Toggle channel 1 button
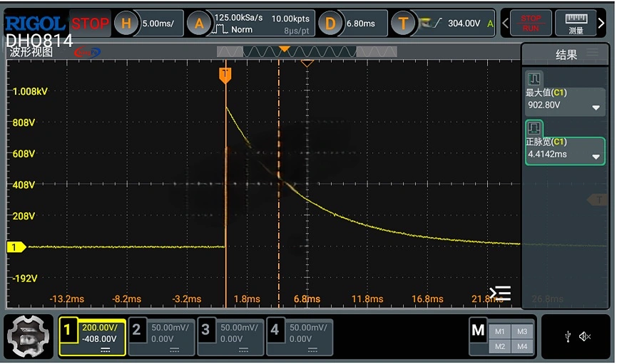This screenshot has height=364, width=617. (x=68, y=329)
